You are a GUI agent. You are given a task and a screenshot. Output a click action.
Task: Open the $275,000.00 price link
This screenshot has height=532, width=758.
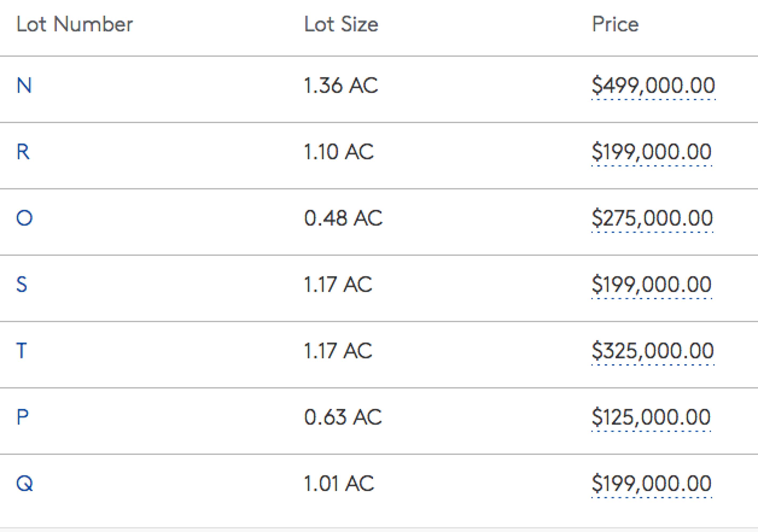(652, 218)
